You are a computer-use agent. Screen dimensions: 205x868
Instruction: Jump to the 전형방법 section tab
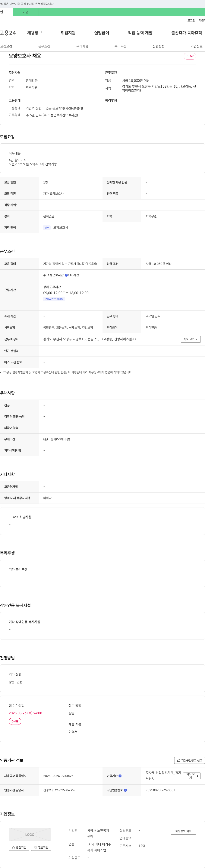(x=158, y=46)
